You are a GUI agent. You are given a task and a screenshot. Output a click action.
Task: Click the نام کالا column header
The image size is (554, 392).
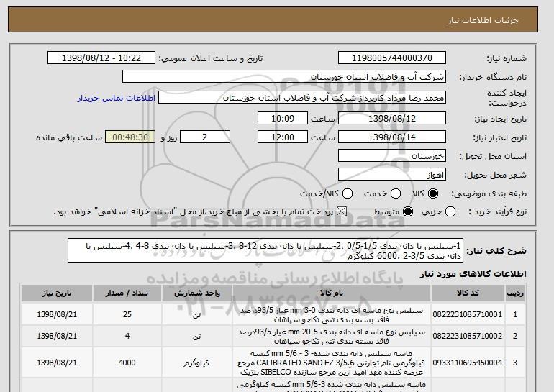tap(332, 293)
